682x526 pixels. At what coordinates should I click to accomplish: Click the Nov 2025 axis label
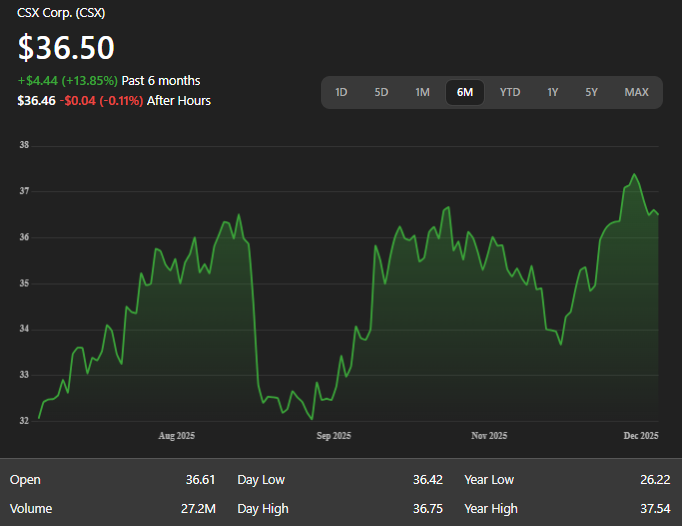[489, 436]
